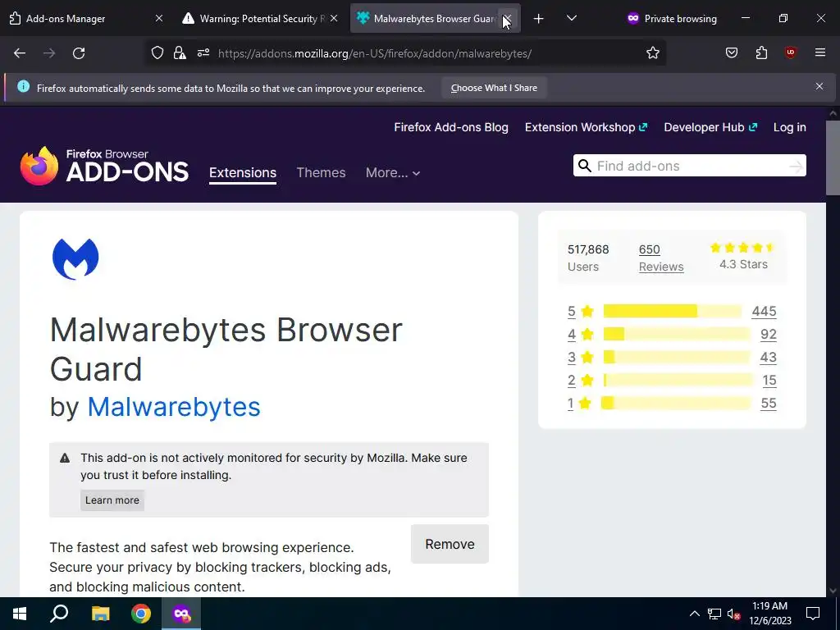Open Firefox Add-ons Blog link
Screen dimensions: 840x630
pyautogui.click(x=451, y=127)
